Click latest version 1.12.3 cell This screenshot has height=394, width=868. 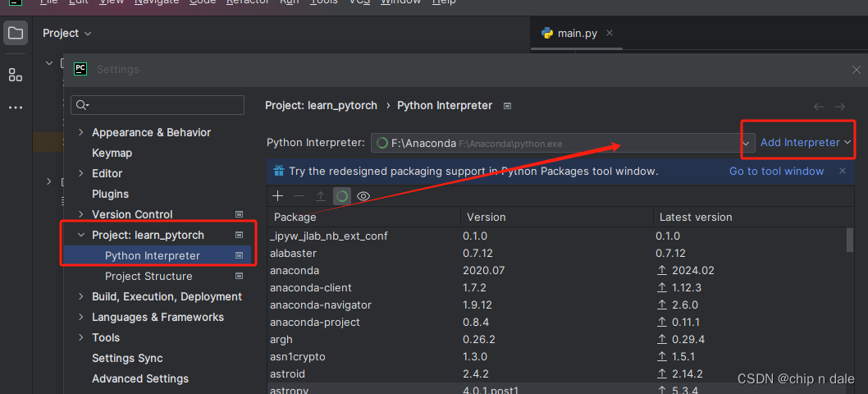680,287
